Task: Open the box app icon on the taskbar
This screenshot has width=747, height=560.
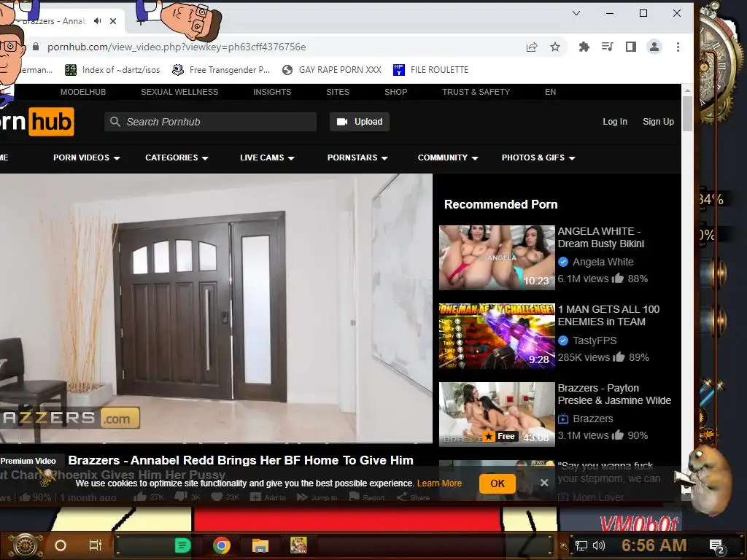Action: point(298,545)
